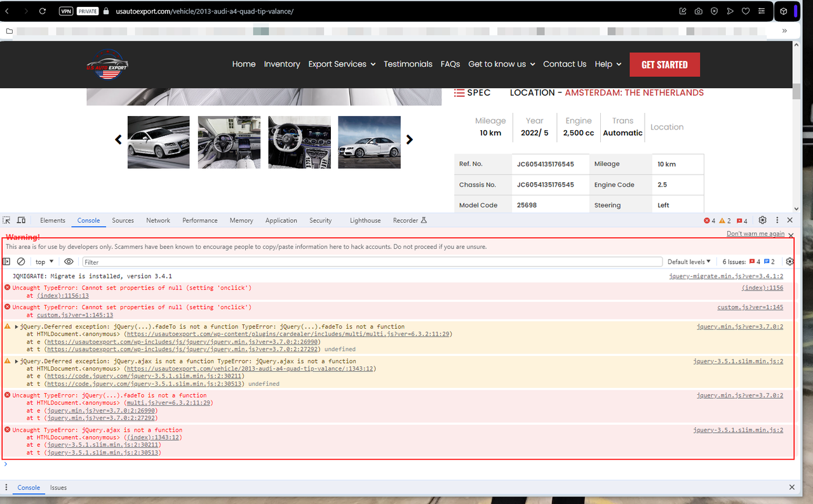
Task: Expand the Get to know us dropdown
Action: [x=502, y=64]
